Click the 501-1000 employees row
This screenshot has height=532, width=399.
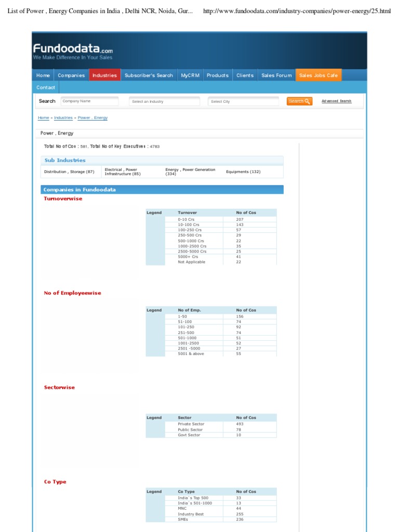tap(220, 338)
